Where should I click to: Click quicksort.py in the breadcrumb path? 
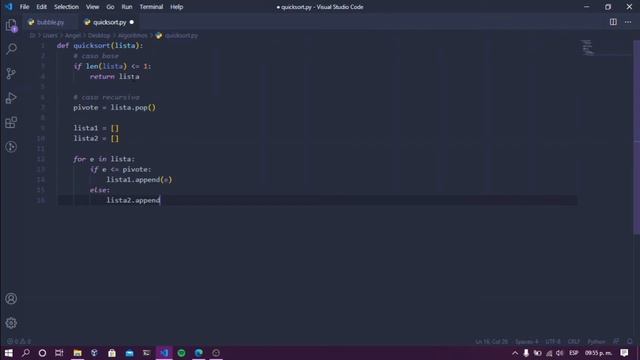(181, 36)
